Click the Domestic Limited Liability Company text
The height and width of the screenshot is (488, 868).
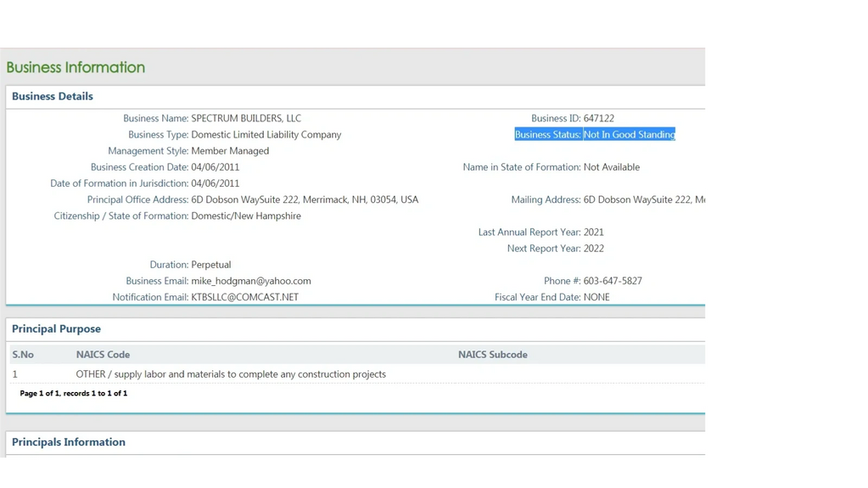click(x=266, y=135)
